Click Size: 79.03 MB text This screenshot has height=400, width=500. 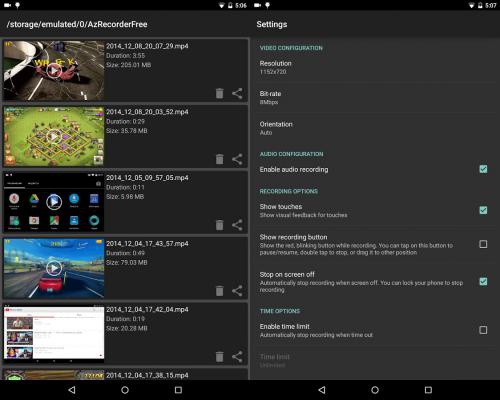127,263
